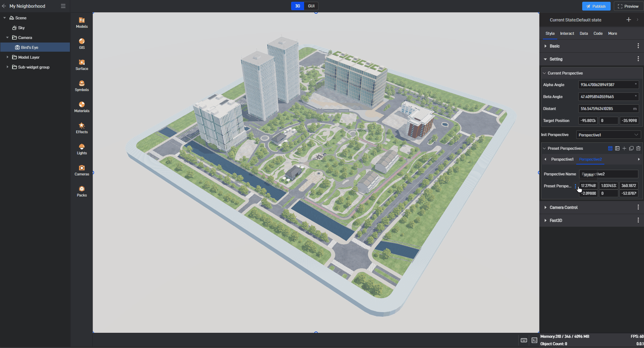Open the console terminal icon
644x348 pixels.
534,340
